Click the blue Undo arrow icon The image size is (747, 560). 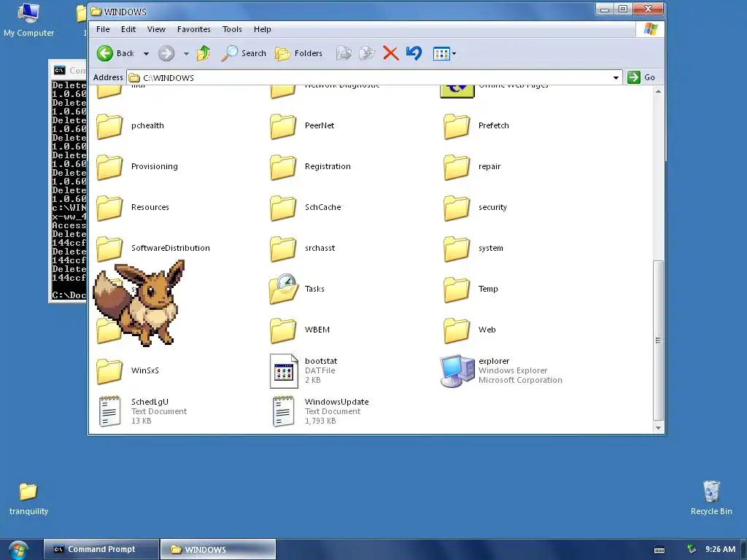click(x=414, y=53)
